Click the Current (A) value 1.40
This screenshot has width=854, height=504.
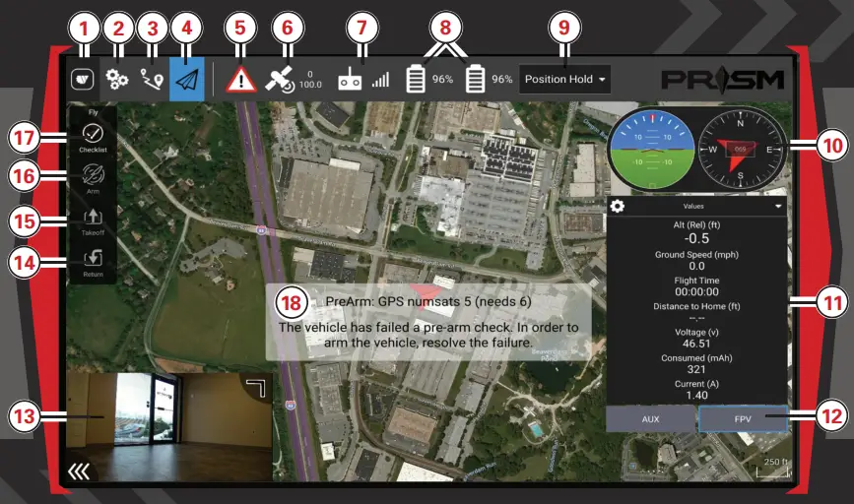[696, 395]
